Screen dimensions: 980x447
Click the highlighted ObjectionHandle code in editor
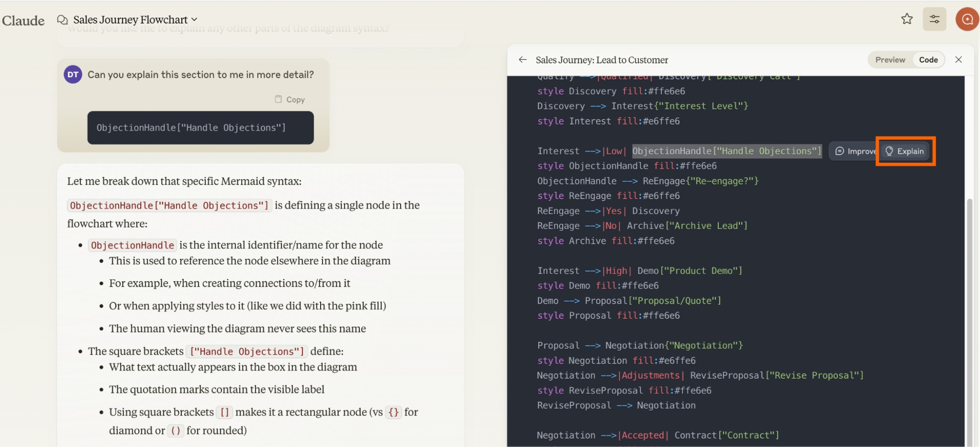(727, 151)
